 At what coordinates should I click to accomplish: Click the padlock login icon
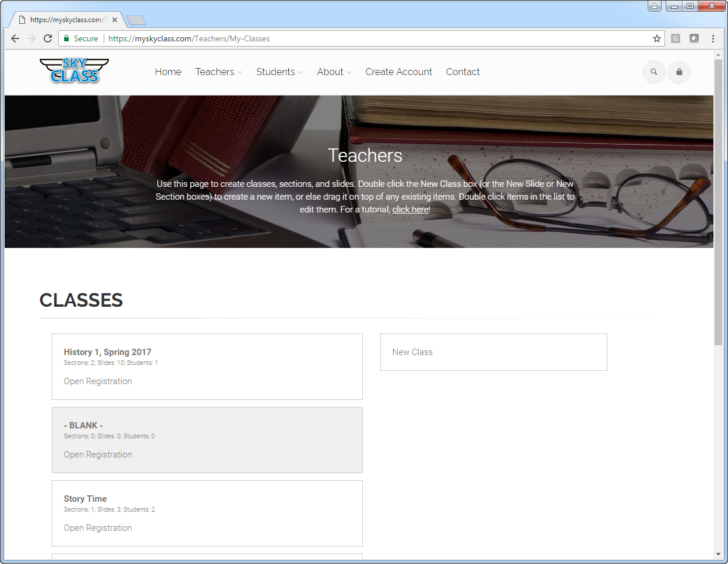(679, 72)
